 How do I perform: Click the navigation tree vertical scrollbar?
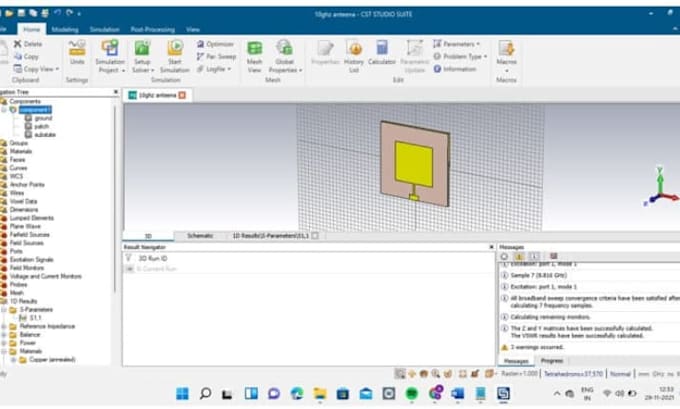(115, 200)
